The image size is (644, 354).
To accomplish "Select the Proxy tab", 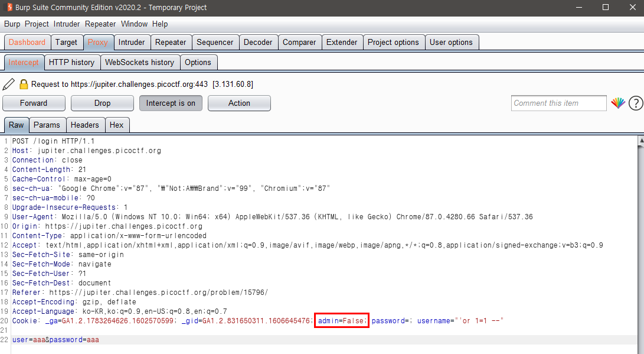I will click(x=98, y=43).
